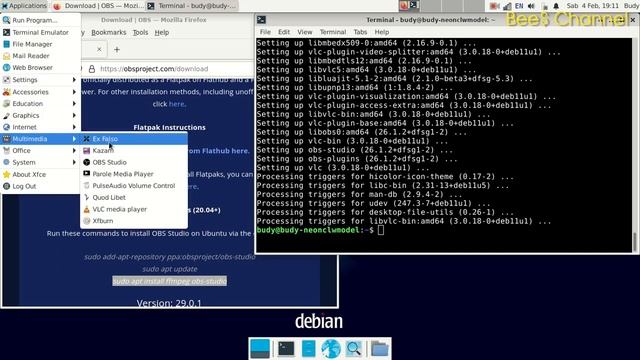Open application finder magnifier in dock
Image resolution: width=640 pixels, height=360 pixels.
[353, 349]
